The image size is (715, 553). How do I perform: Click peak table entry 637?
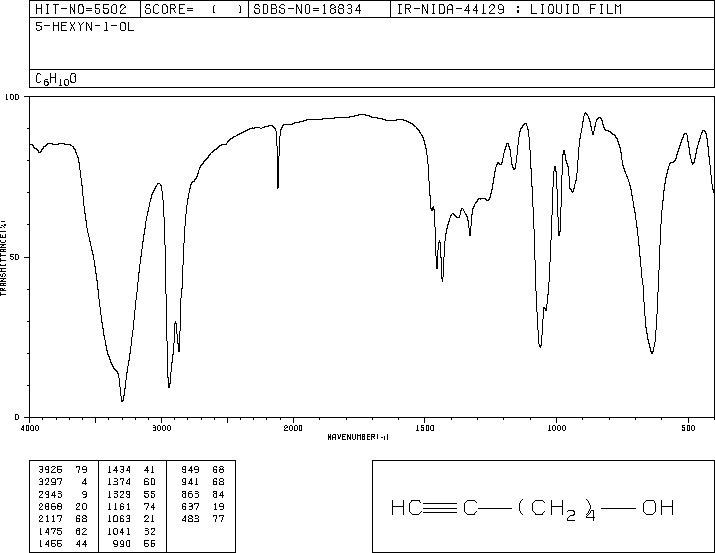tap(190, 506)
